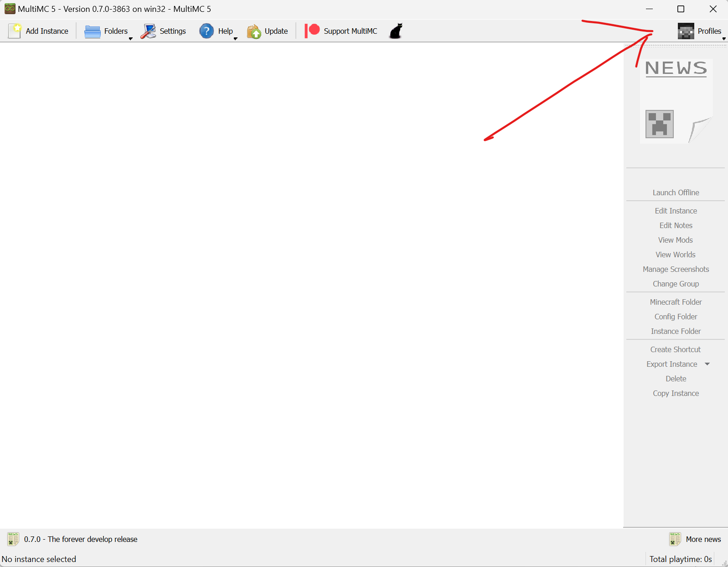
Task: Click the Add Instance label
Action: tap(47, 31)
